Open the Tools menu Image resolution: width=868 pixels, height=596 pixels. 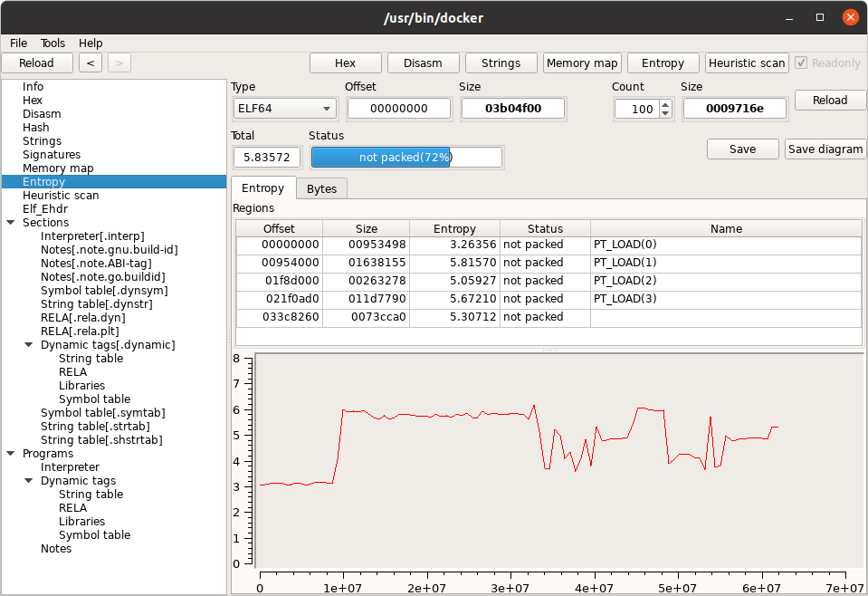click(x=52, y=43)
